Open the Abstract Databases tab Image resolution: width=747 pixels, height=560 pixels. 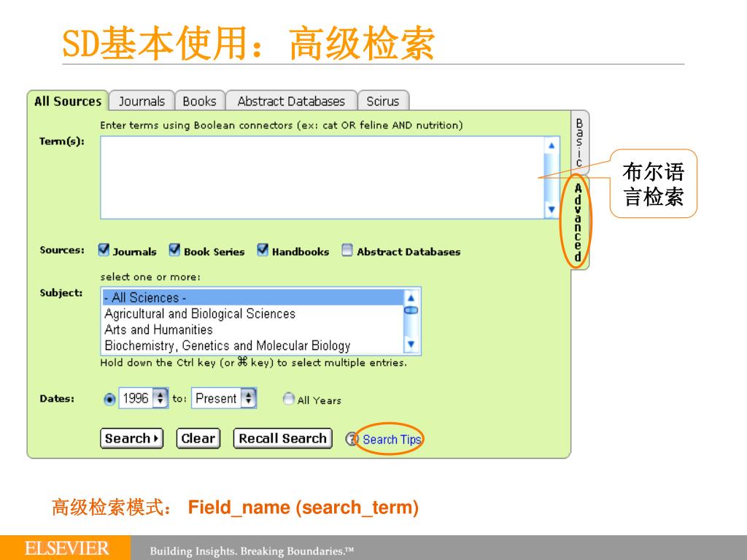291,101
